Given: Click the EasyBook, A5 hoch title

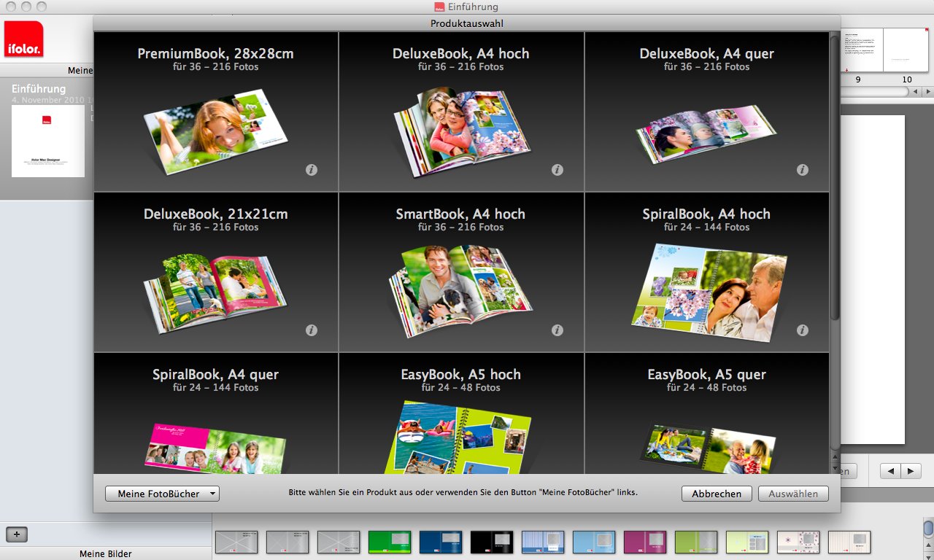Looking at the screenshot, I should [x=461, y=374].
